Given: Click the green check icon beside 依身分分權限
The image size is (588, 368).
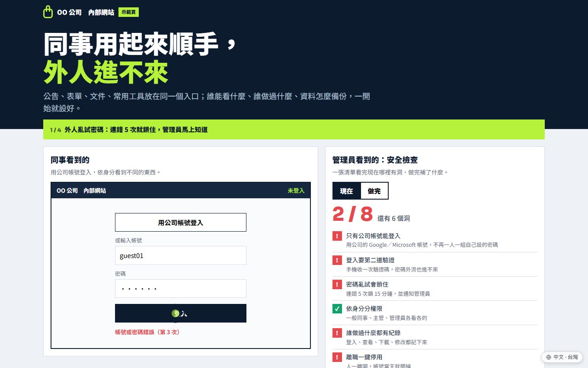Looking at the screenshot, I should (x=337, y=309).
